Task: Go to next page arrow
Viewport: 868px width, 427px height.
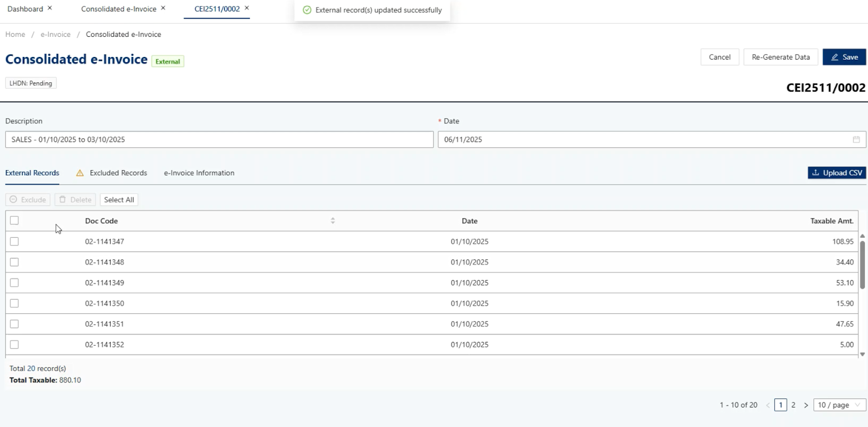Action: (x=806, y=405)
